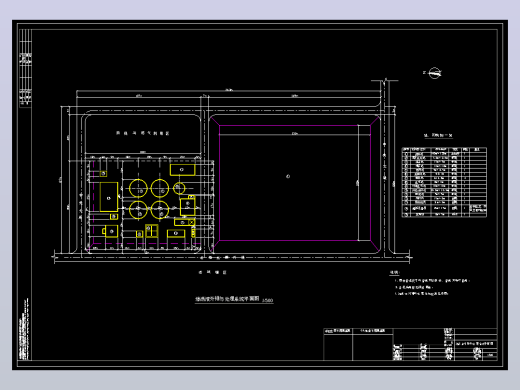Select the equipment schedule table

coord(444,182)
